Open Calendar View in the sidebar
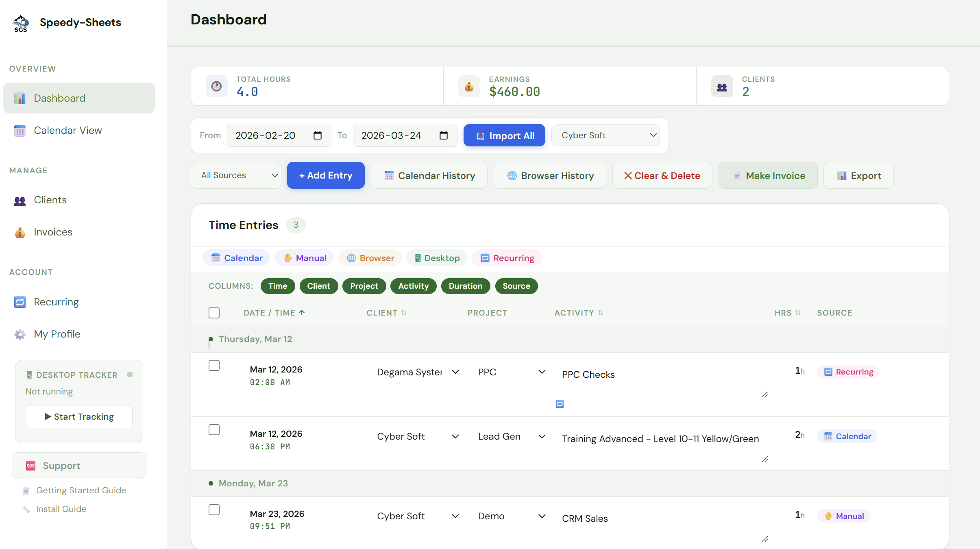Screen dimensions: 980x549 [68, 130]
